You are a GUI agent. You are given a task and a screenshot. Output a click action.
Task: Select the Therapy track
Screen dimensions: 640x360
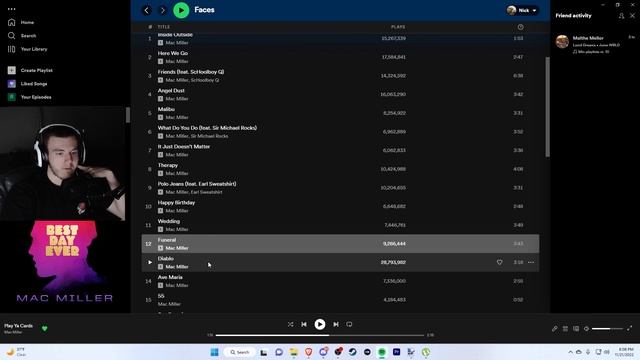(x=340, y=169)
